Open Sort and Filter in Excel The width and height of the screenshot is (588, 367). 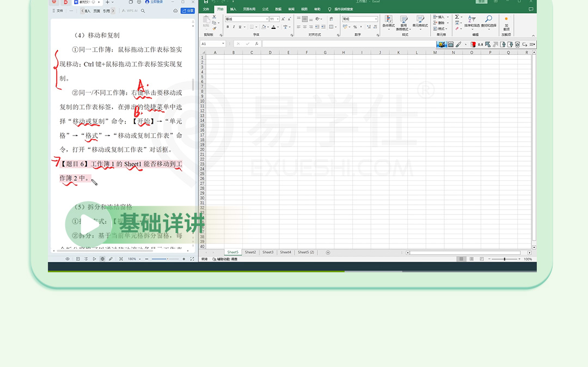point(472,22)
